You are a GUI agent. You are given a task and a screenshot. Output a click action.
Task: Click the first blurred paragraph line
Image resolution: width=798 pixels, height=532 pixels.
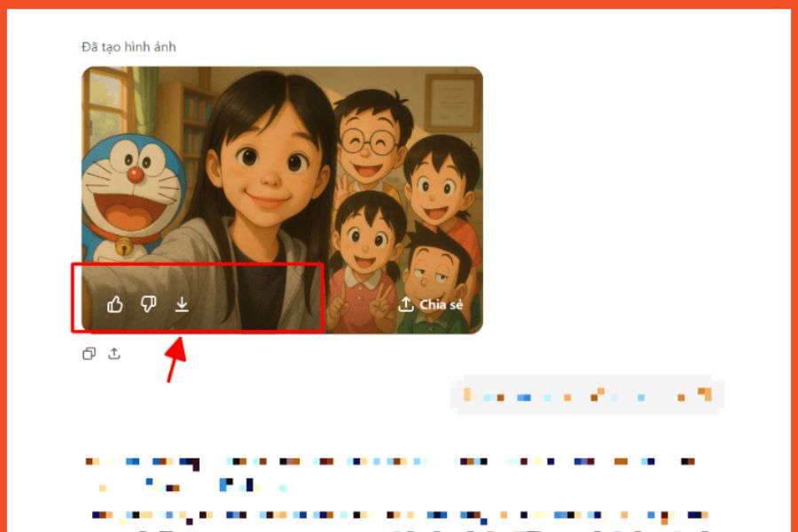(x=390, y=461)
